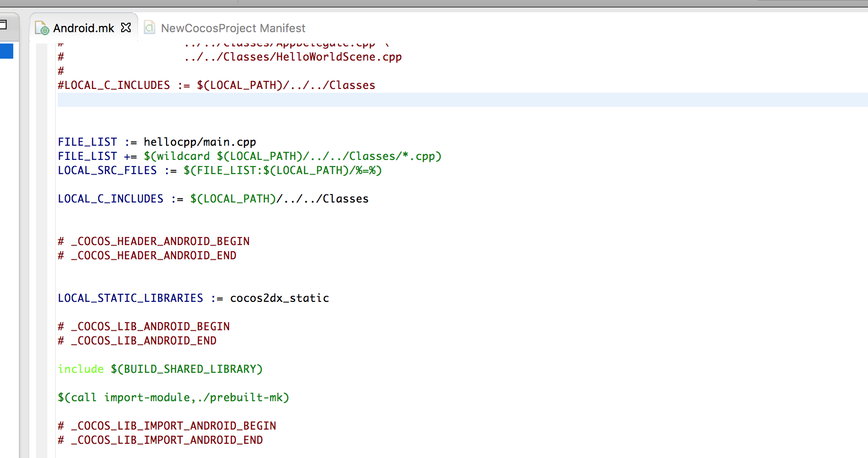Place cursor on the LOCAL_SRC_FILES line
The height and width of the screenshot is (458, 868).
point(220,170)
